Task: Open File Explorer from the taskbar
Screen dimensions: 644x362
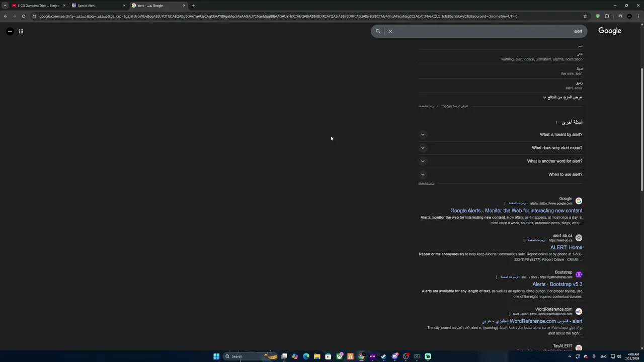Action: (317, 356)
